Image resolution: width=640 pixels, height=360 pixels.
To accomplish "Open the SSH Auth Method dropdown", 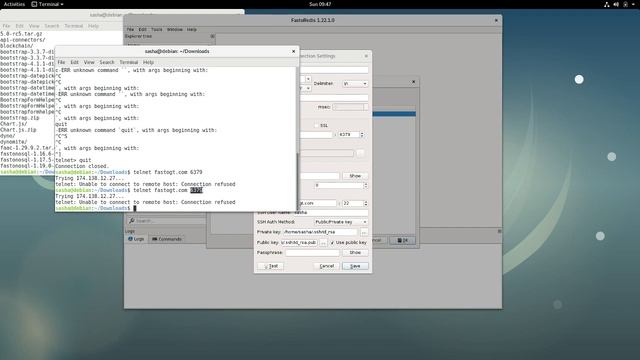I will pos(341,222).
